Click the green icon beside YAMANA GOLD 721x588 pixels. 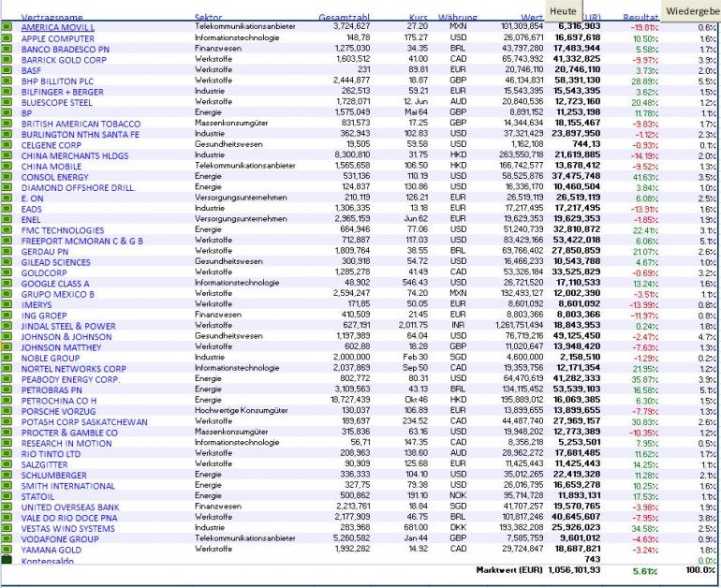(6, 549)
